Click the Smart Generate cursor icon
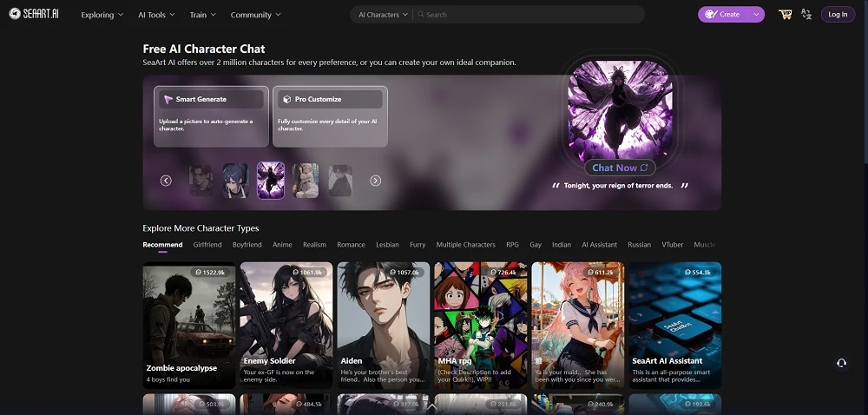The width and height of the screenshot is (868, 415). click(x=168, y=100)
